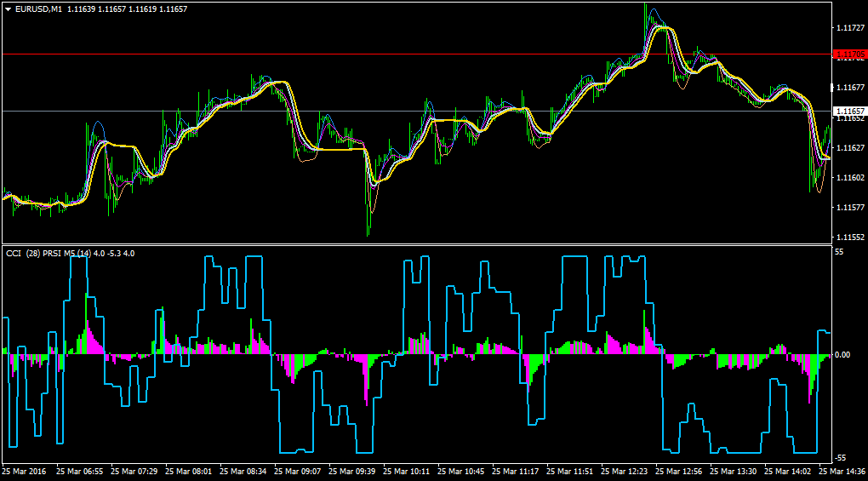Click the 1.11602 price scale value

(850, 178)
